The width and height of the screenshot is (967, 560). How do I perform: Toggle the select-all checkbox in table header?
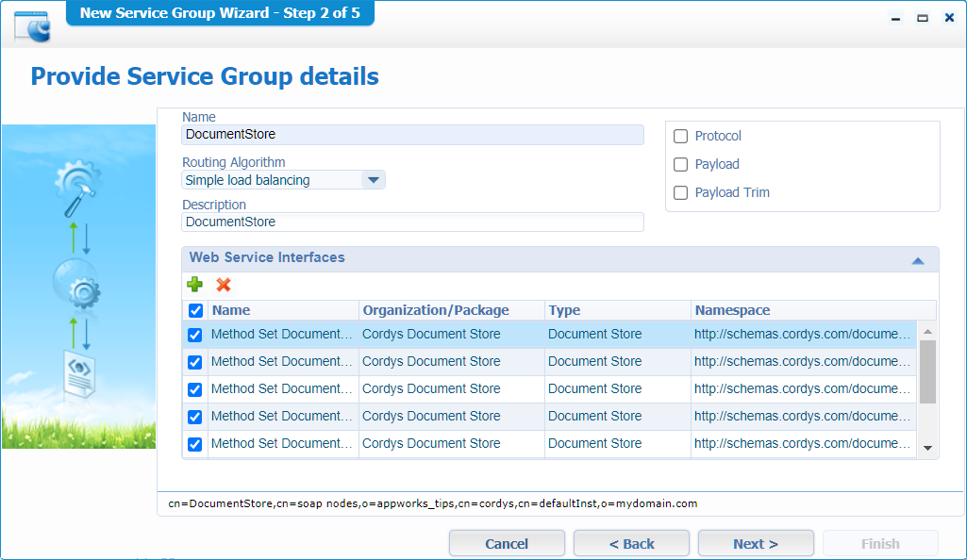pos(195,310)
